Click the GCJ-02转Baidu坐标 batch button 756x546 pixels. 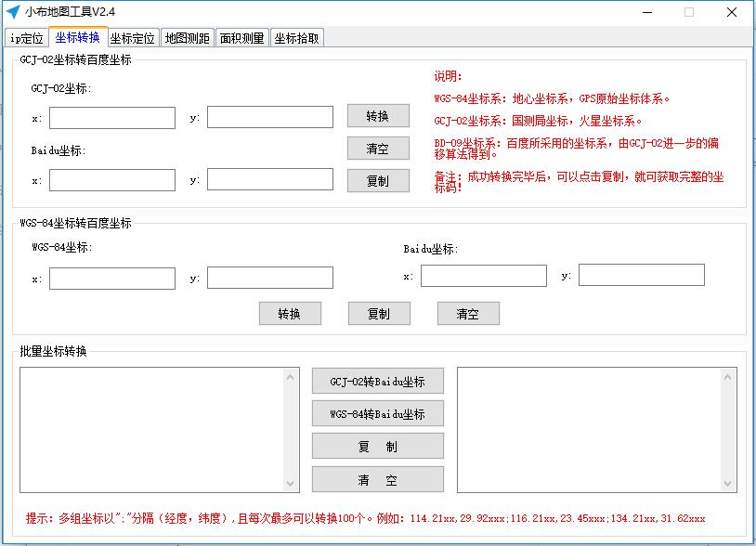(379, 380)
